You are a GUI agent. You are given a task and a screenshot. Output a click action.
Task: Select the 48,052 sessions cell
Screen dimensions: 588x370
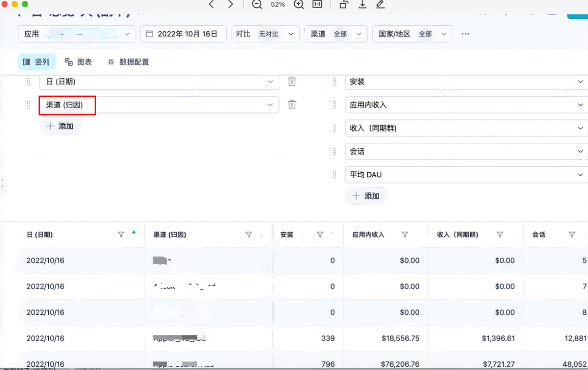(x=575, y=364)
